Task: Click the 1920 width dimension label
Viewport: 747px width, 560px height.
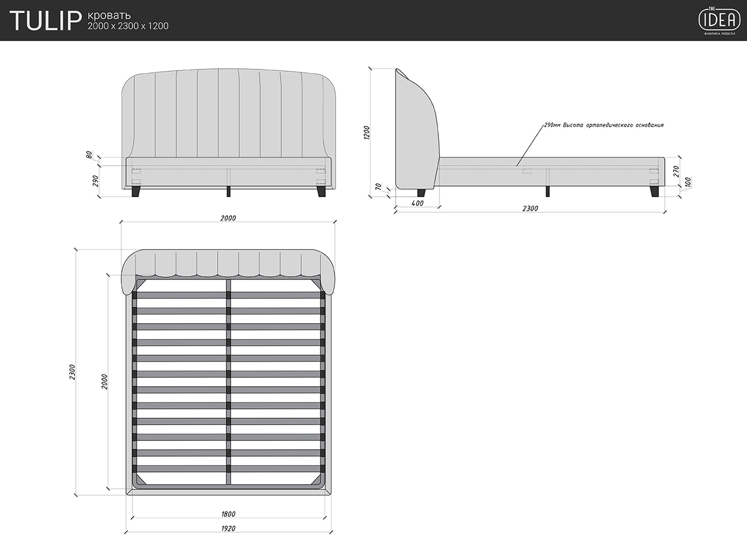Action: click(228, 528)
